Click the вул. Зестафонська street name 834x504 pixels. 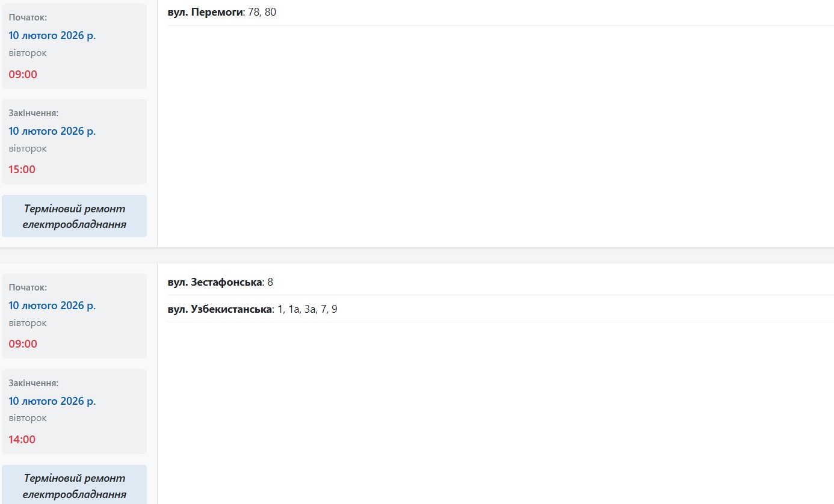pyautogui.click(x=215, y=282)
